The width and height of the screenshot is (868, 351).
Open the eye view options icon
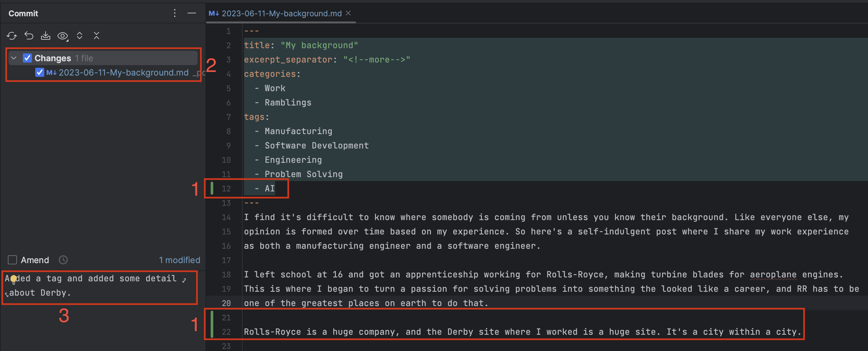63,36
